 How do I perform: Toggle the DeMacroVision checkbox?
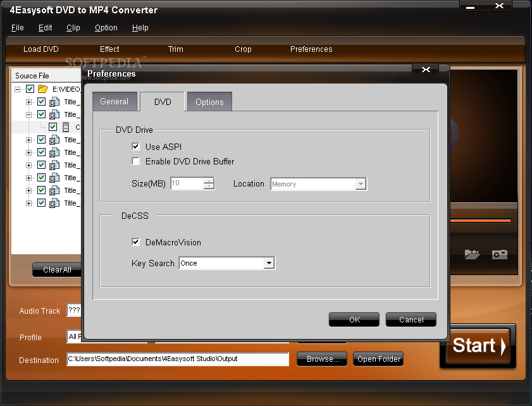point(136,242)
